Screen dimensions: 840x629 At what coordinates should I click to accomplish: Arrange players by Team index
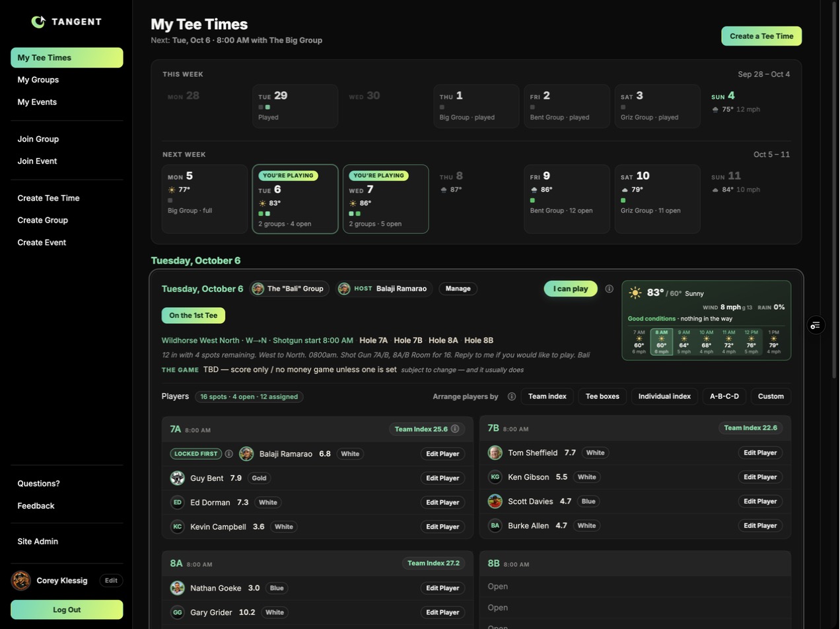(547, 396)
